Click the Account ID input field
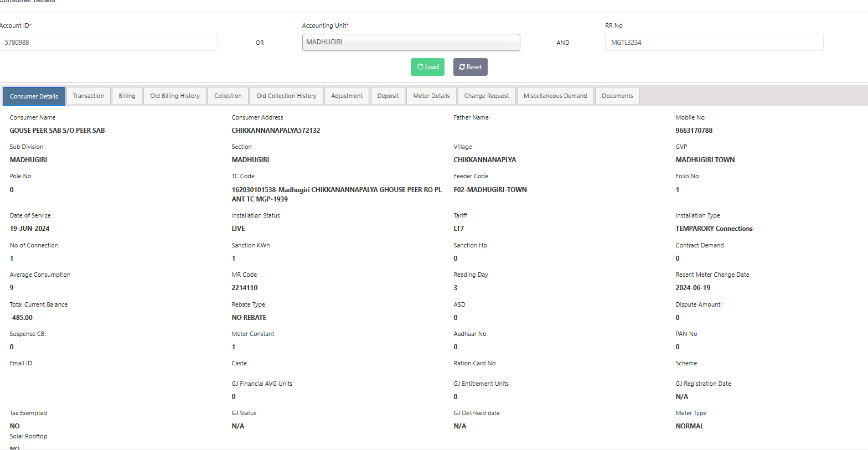This screenshot has width=868, height=450. click(x=108, y=43)
